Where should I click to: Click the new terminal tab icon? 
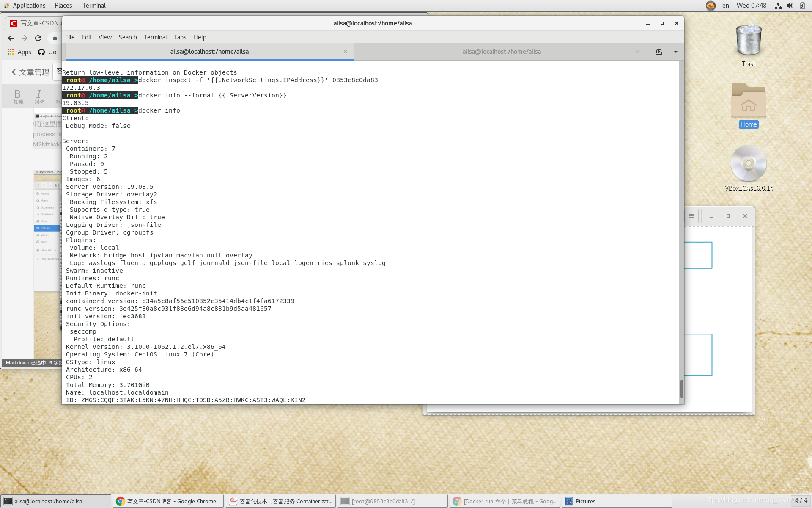point(658,52)
